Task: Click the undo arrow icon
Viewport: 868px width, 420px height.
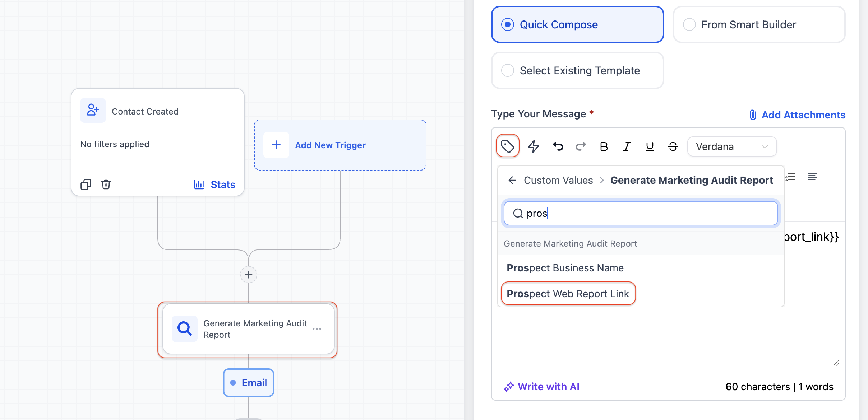Action: click(558, 146)
